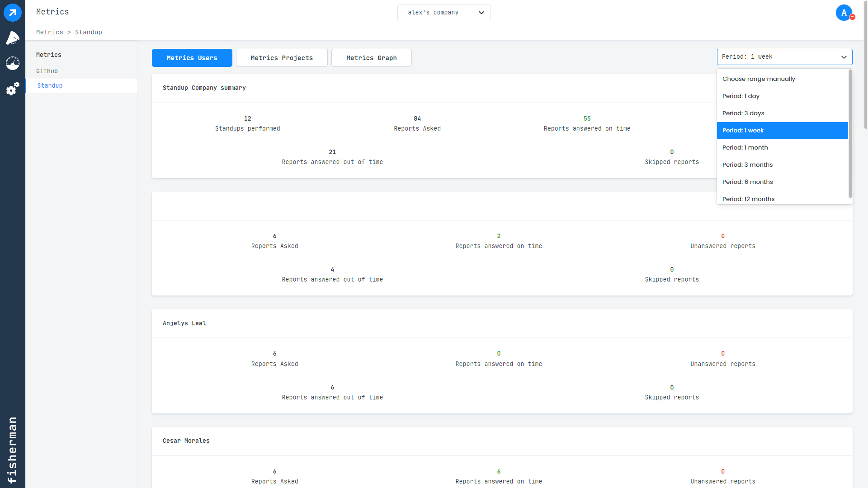Image resolution: width=868 pixels, height=488 pixels.
Task: Open the alex's company dropdown
Action: (x=443, y=12)
